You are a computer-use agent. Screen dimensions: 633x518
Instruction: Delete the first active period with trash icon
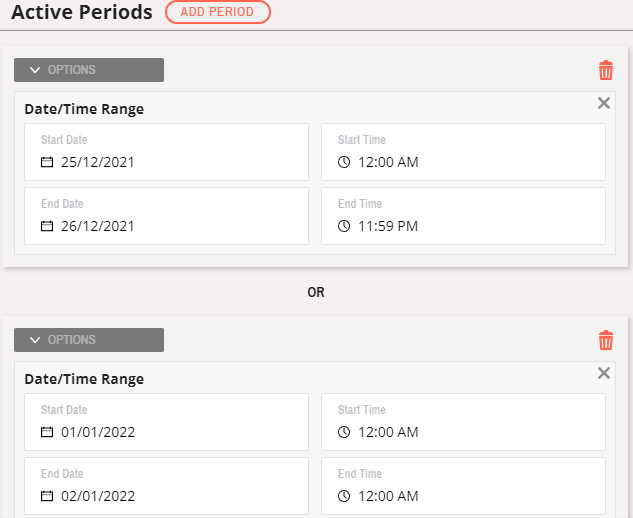[606, 70]
